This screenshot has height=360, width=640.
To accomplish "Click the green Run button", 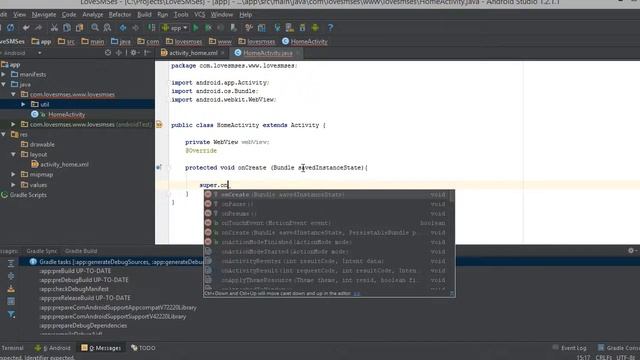I will [x=196, y=28].
